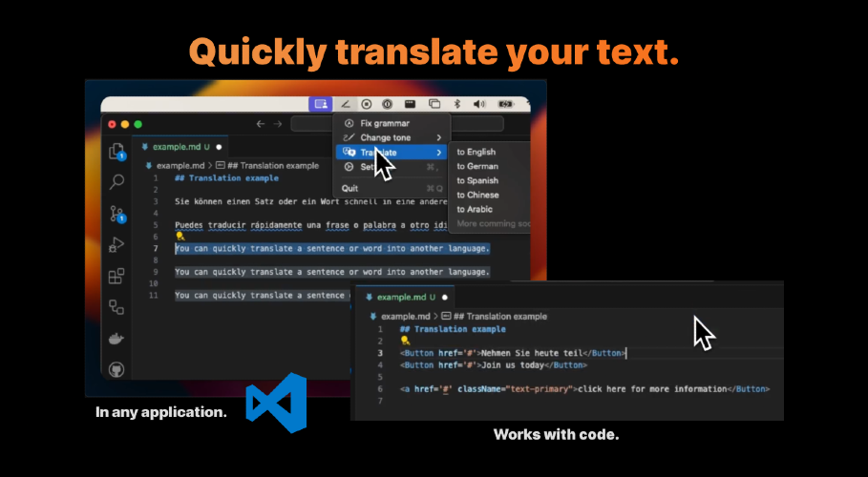Choose Fix grammar from the dropdown menu
Image resolution: width=868 pixels, height=477 pixels.
coord(392,123)
